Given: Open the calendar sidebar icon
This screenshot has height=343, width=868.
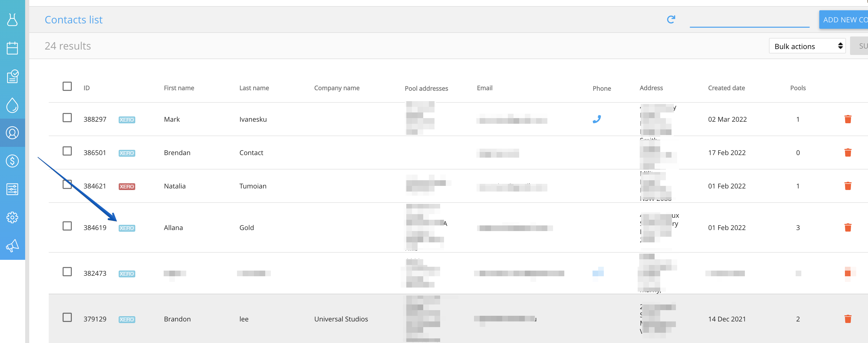Looking at the screenshot, I should click(x=12, y=48).
